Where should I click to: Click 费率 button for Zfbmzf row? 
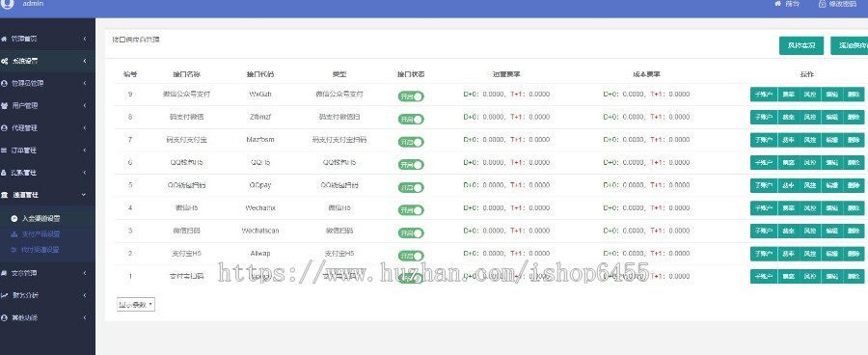pos(788,117)
